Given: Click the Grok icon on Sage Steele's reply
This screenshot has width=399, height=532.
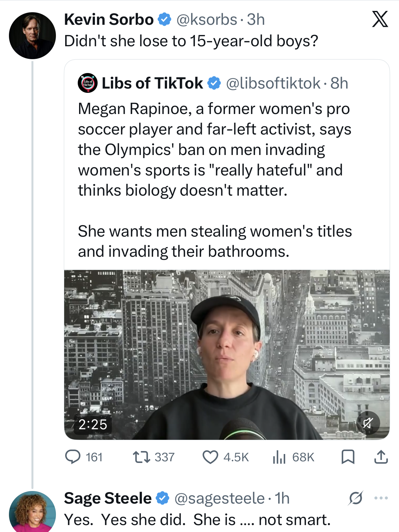Looking at the screenshot, I should 356,498.
